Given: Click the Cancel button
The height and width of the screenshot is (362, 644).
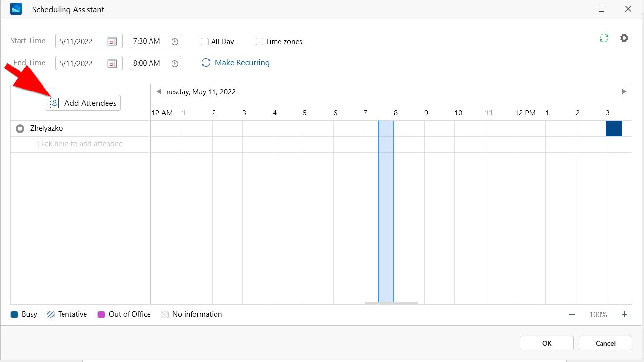Looking at the screenshot, I should (605, 343).
